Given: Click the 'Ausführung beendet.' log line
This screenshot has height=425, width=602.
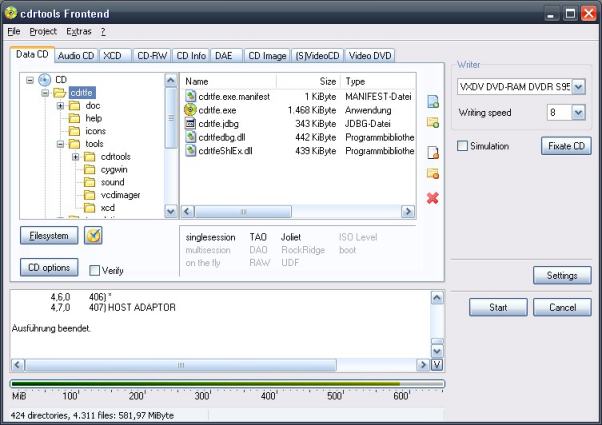Looking at the screenshot, I should (51, 328).
